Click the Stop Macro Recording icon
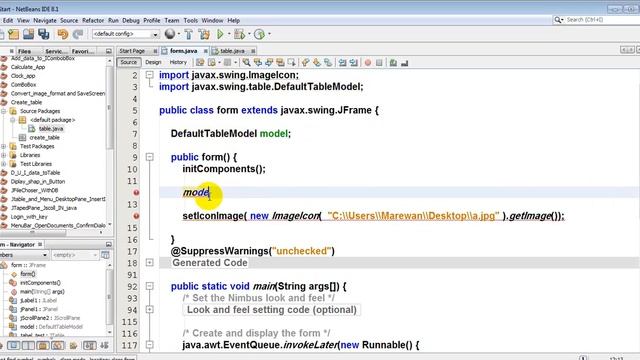 (x=379, y=62)
